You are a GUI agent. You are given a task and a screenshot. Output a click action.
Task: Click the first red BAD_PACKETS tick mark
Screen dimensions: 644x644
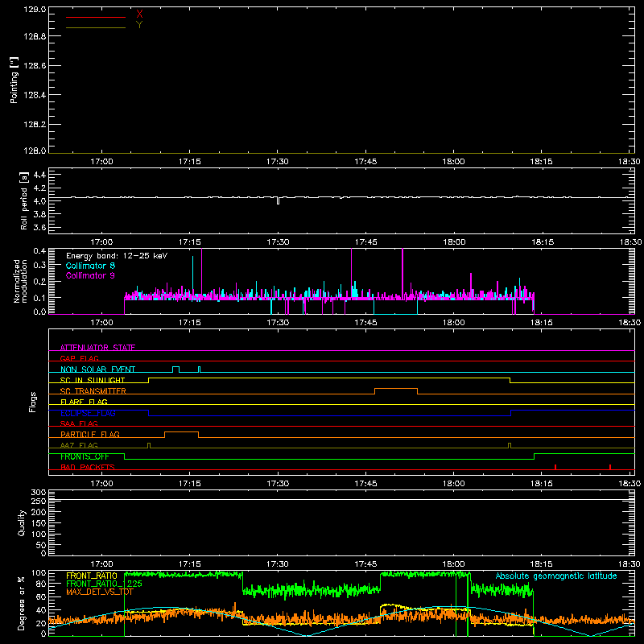pos(555,467)
